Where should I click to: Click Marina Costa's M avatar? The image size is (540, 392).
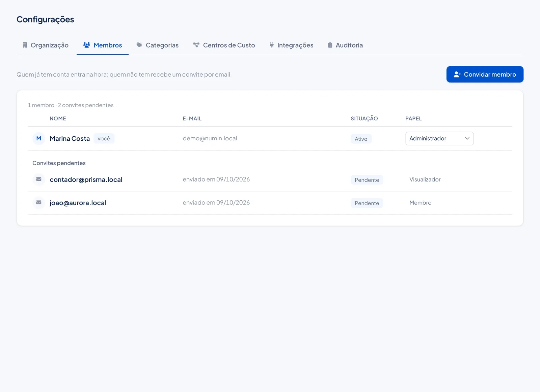click(39, 138)
